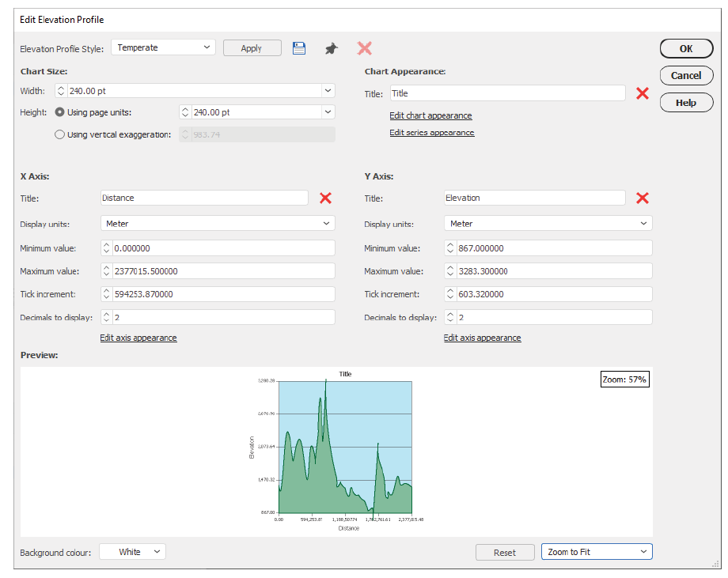
Task: Select Using vertical exaggeration radio button
Action: point(59,134)
